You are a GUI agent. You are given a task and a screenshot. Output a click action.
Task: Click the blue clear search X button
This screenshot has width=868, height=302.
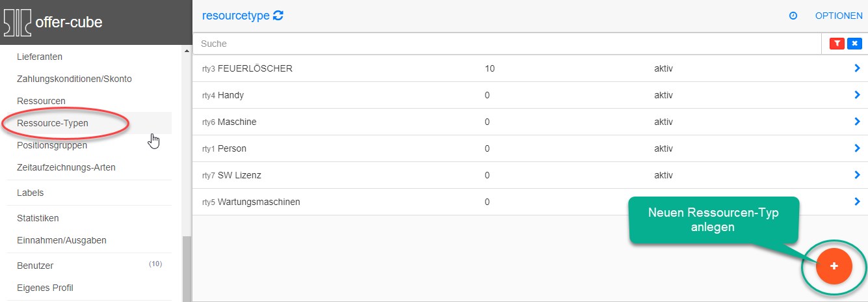click(854, 44)
